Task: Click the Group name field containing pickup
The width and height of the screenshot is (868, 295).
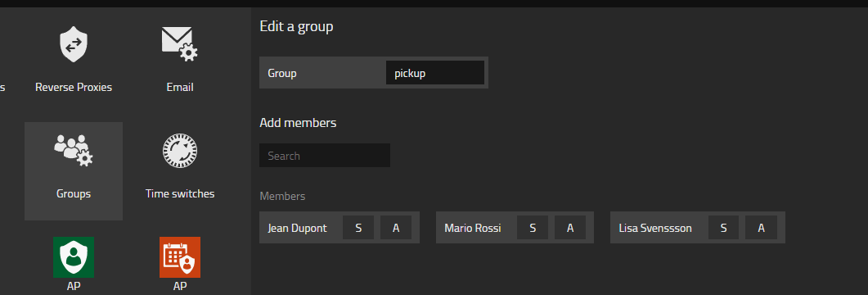Action: (435, 73)
